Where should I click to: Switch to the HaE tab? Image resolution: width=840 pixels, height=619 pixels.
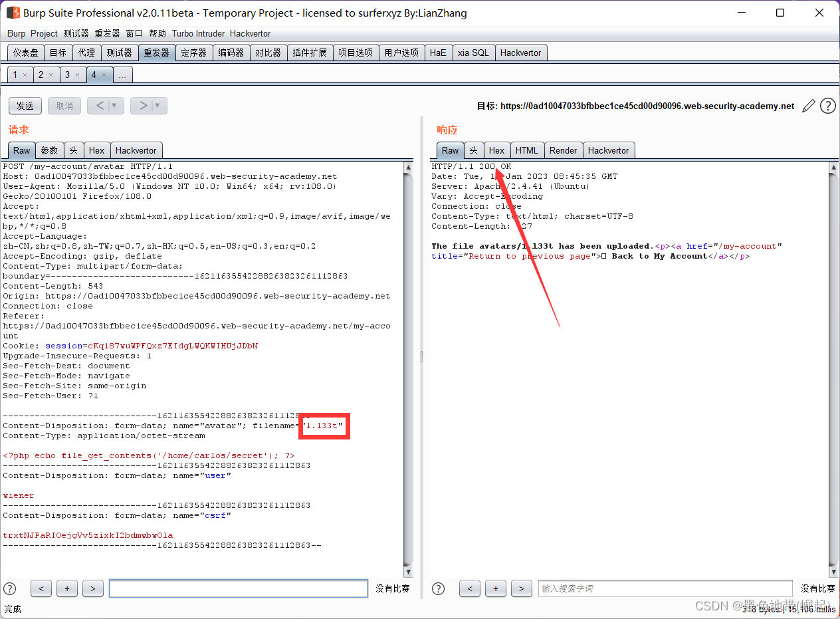point(438,53)
